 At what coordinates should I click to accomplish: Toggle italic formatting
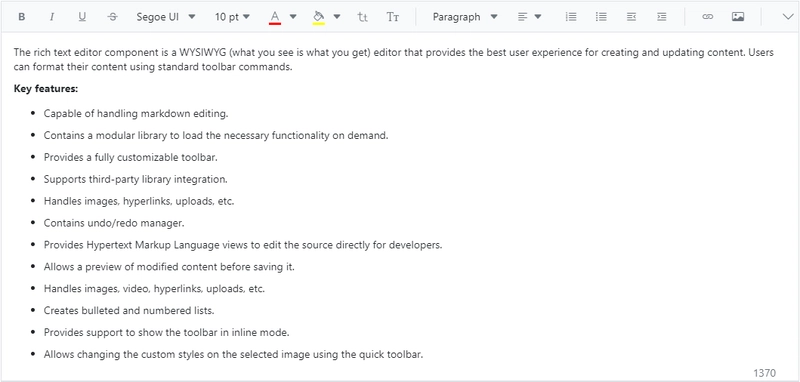[52, 17]
